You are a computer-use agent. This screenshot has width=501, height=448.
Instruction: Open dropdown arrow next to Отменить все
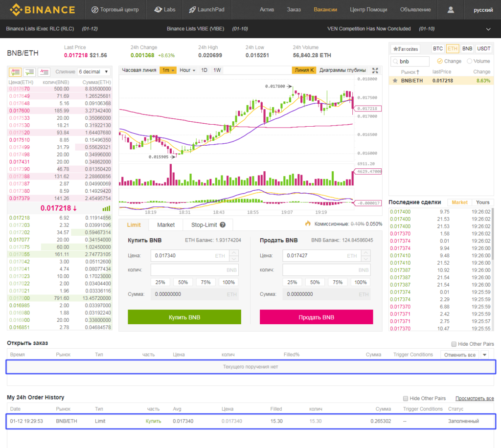point(485,355)
